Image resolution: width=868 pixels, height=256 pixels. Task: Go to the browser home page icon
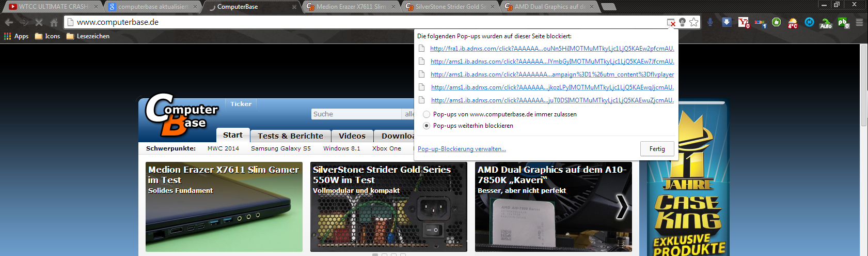[54, 22]
